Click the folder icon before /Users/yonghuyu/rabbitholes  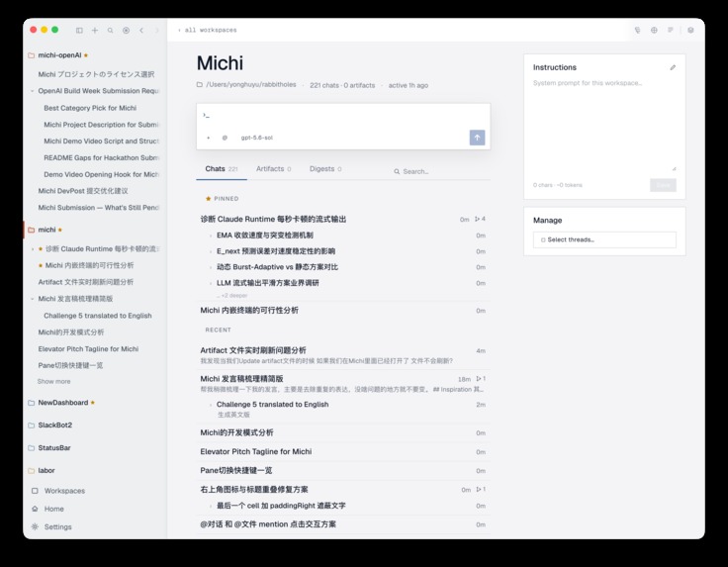199,84
